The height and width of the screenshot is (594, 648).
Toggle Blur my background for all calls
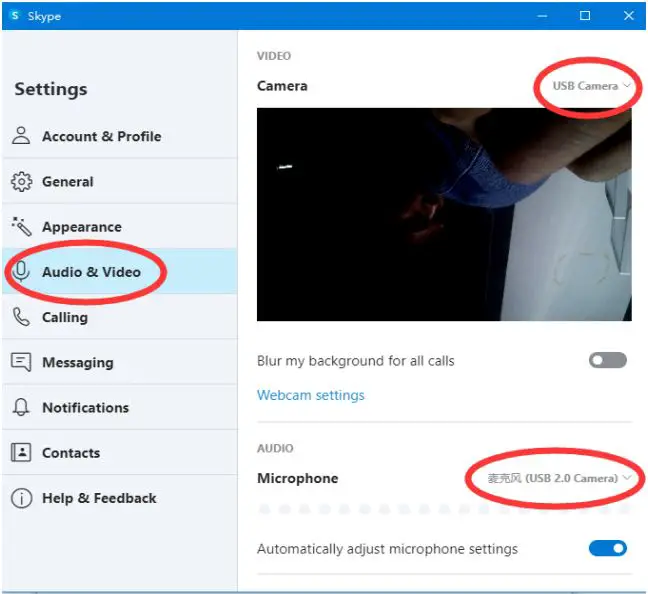coord(608,360)
